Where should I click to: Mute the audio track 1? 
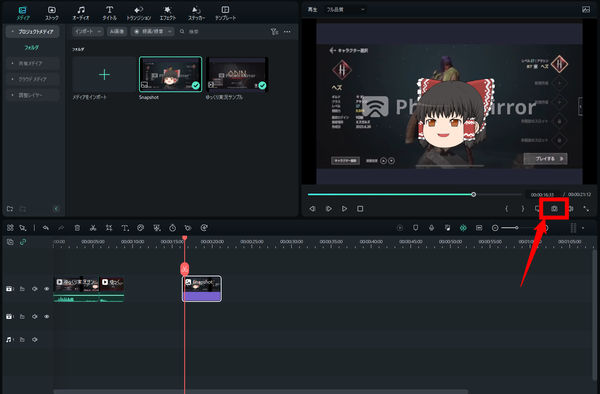click(35, 339)
